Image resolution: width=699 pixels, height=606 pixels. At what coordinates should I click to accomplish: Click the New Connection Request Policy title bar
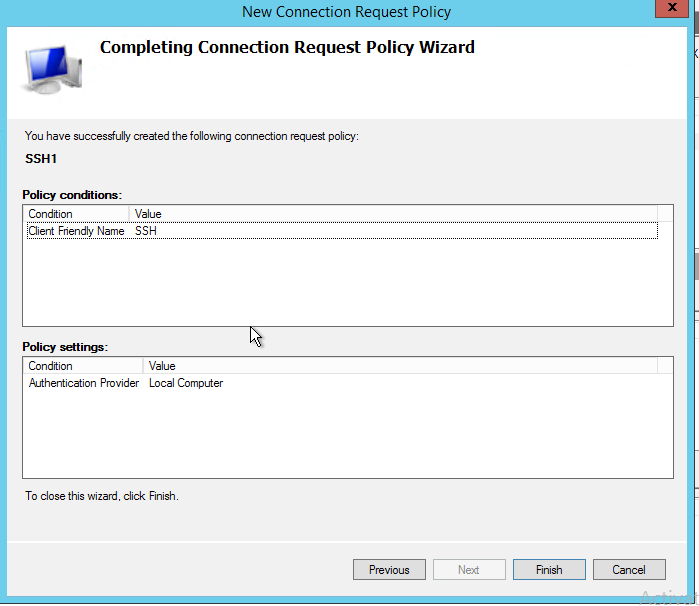tap(346, 12)
